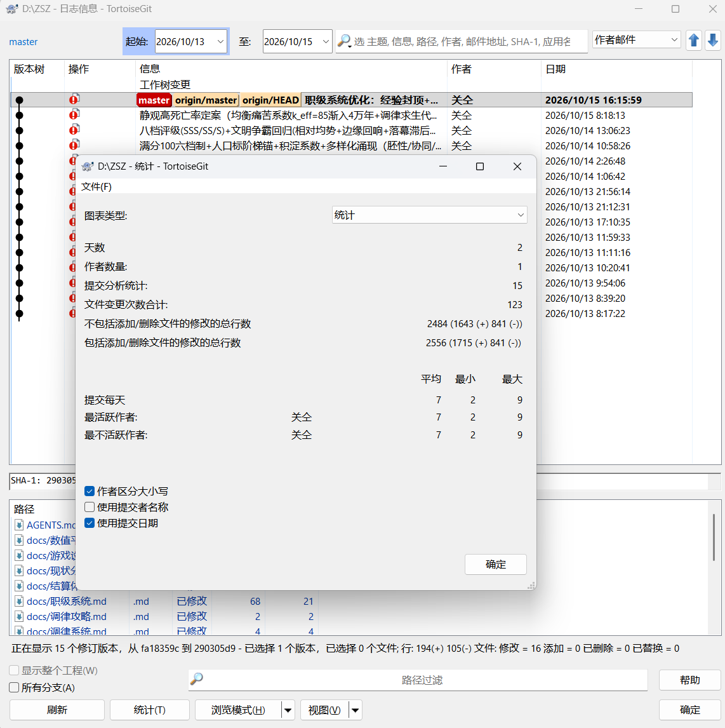Select commit 静观高死亡率定案
Screen dimensions: 725x728
(x=351, y=115)
